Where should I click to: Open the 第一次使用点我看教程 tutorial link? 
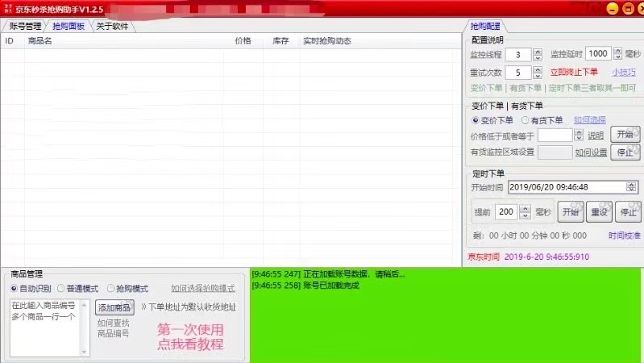190,336
